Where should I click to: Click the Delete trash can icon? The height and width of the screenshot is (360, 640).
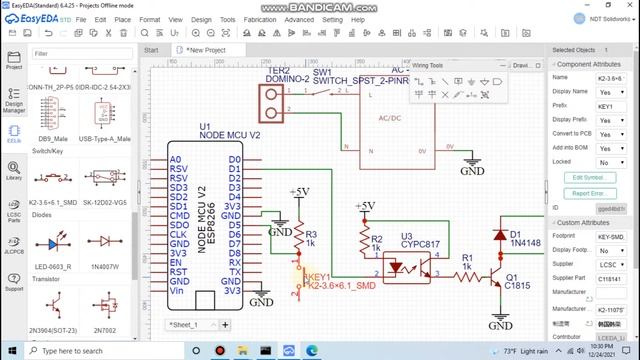click(124, 33)
